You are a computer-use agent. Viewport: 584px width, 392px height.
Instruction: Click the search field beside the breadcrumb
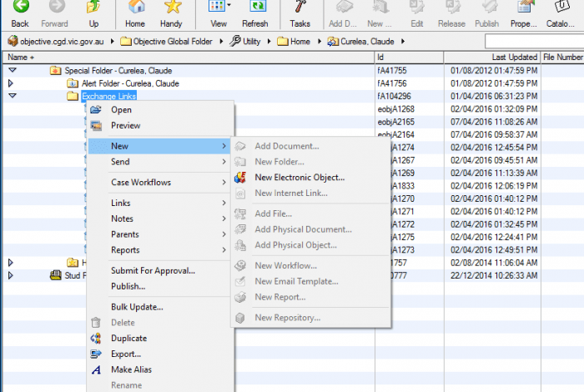tap(533, 41)
